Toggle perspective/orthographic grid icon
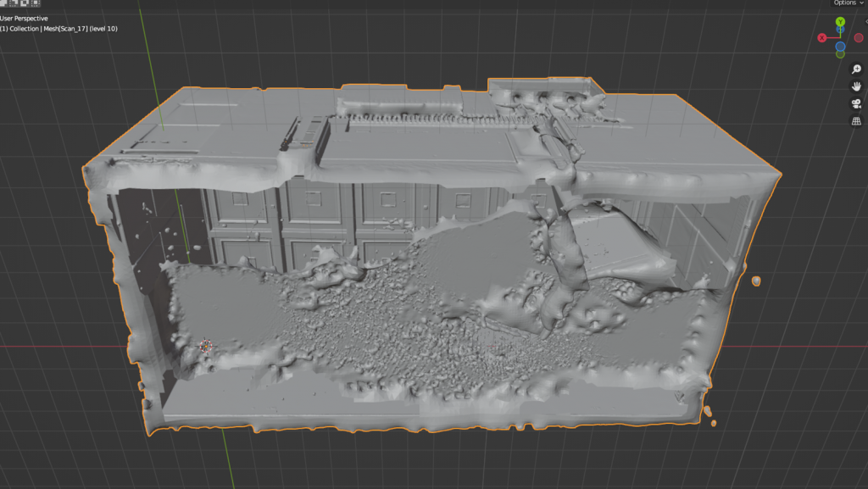 point(856,121)
